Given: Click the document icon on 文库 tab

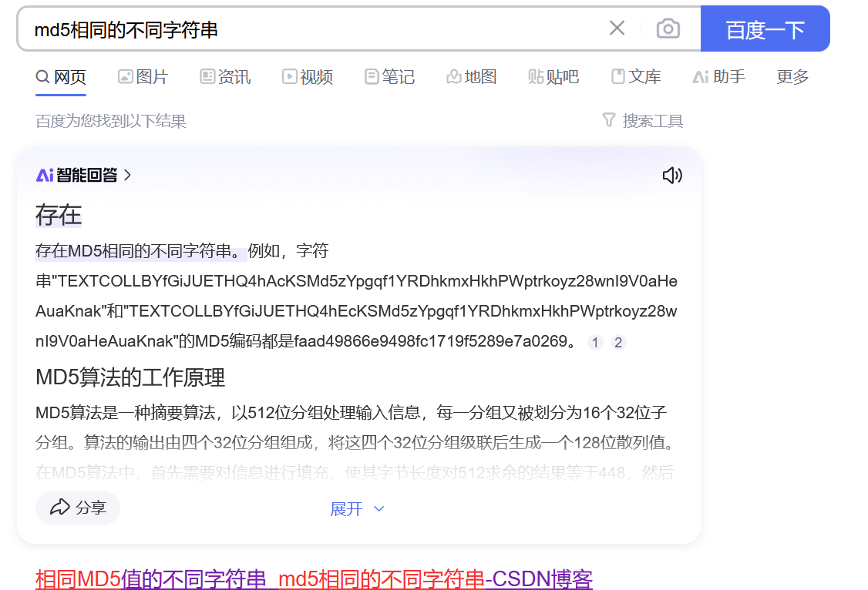Looking at the screenshot, I should tap(617, 77).
